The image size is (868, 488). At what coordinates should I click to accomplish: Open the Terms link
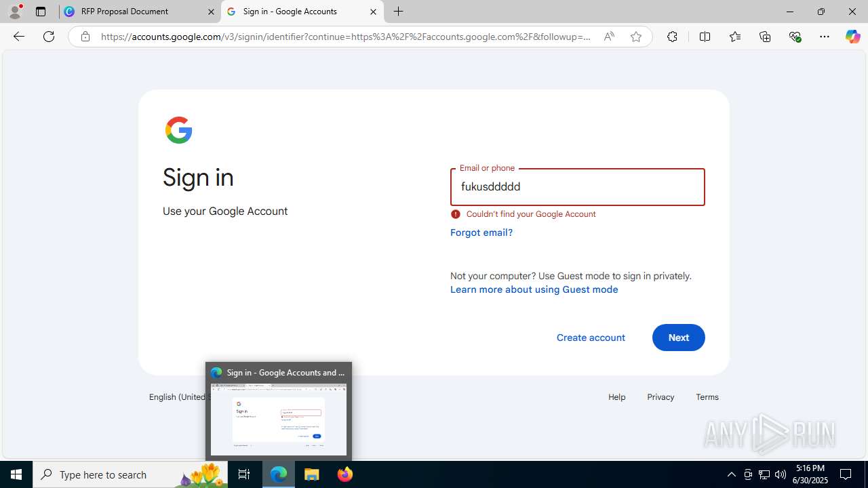pos(707,397)
